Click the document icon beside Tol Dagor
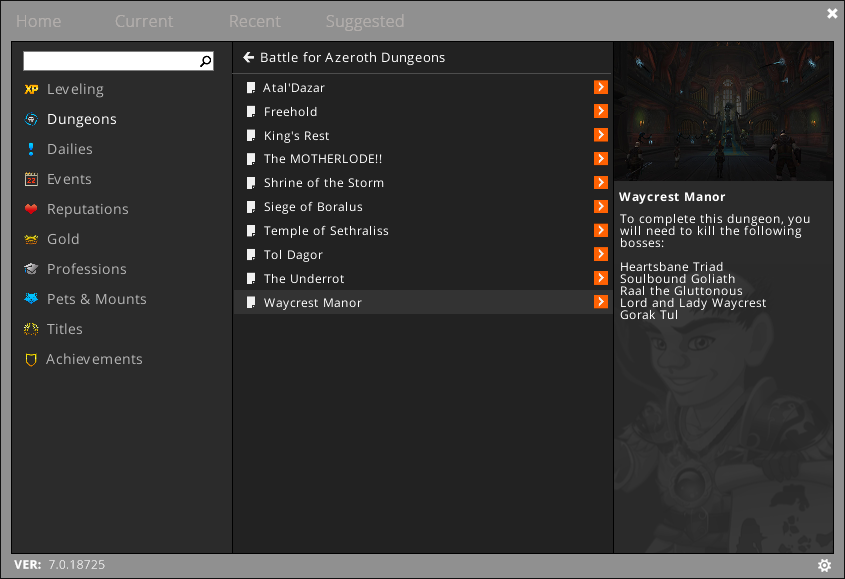Screen dimensions: 845x579 [x=251, y=254]
